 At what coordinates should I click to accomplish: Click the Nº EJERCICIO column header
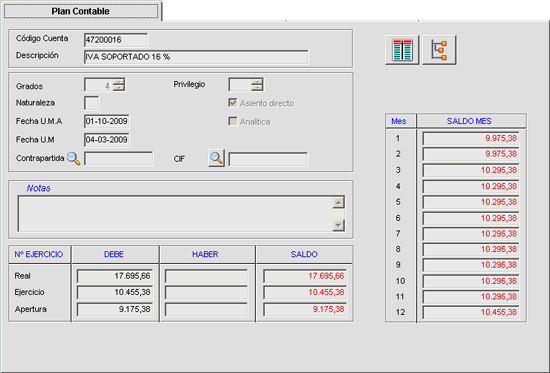(39, 254)
